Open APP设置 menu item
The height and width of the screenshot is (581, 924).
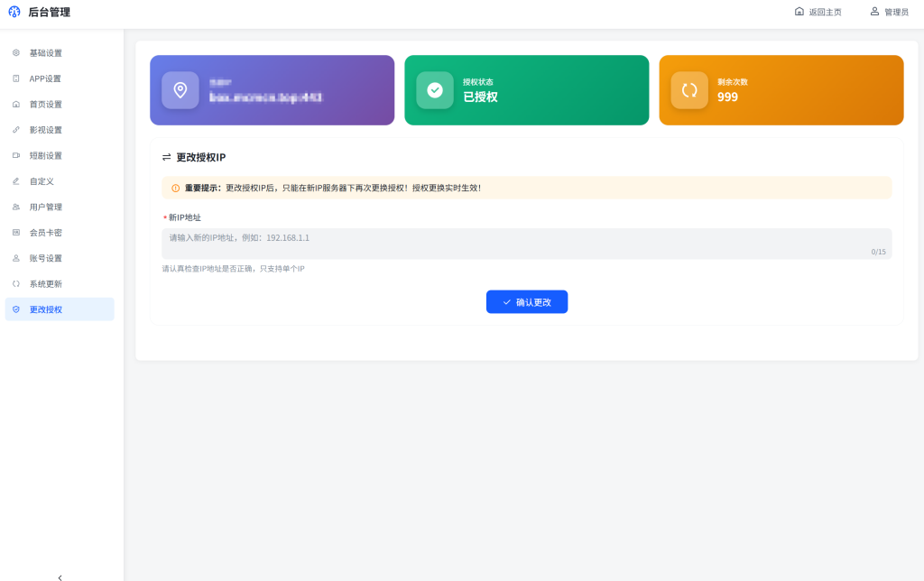point(60,78)
